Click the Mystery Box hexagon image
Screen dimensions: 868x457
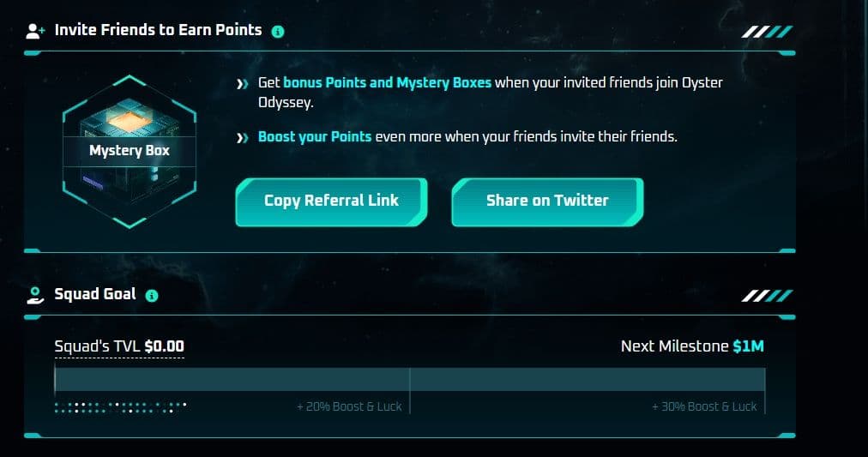(x=130, y=151)
